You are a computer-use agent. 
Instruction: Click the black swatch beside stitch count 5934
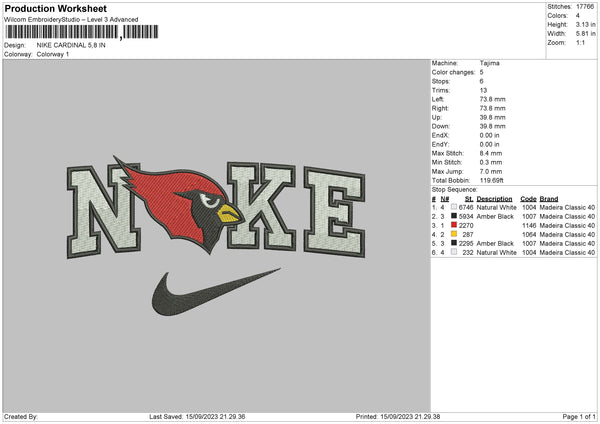pyautogui.click(x=454, y=216)
